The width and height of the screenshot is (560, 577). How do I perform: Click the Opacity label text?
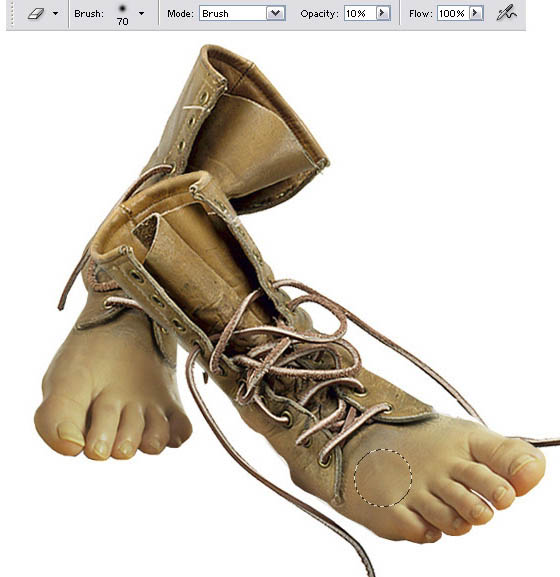pyautogui.click(x=319, y=14)
